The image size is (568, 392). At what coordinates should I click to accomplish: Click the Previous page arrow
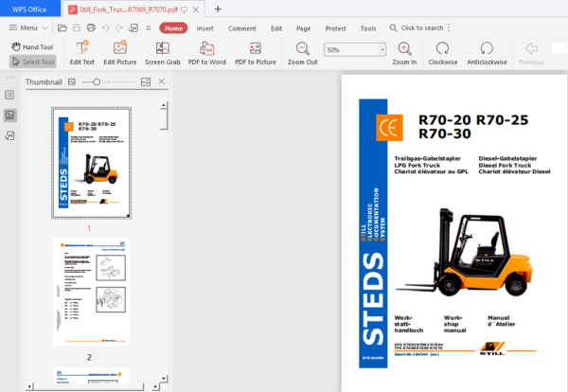coord(531,53)
